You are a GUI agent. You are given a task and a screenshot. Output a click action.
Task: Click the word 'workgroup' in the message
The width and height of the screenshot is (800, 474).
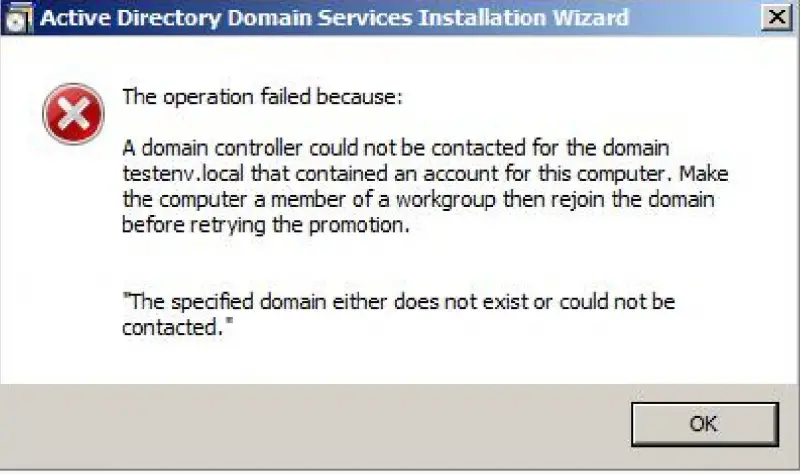point(445,199)
